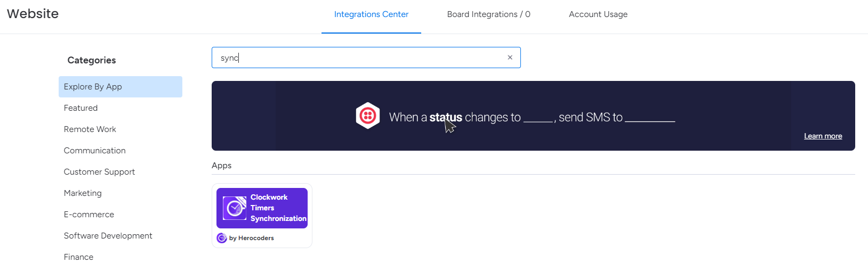Viewport: 868px width, 271px height.
Task: Open the Remote Work category
Action: [x=90, y=129]
